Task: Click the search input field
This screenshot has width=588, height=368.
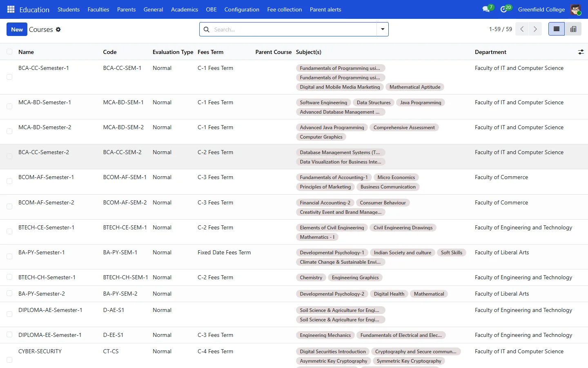Action: [294, 29]
